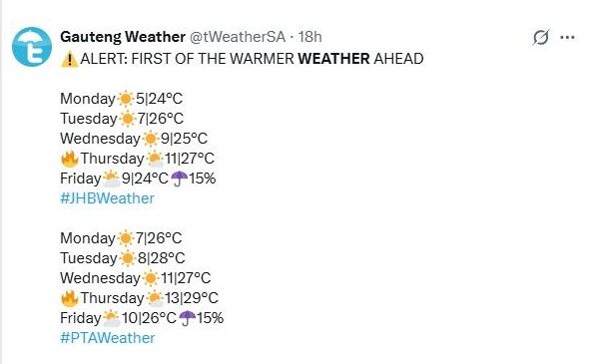Click the sun emoji on Monday 5|24°C

(126, 99)
